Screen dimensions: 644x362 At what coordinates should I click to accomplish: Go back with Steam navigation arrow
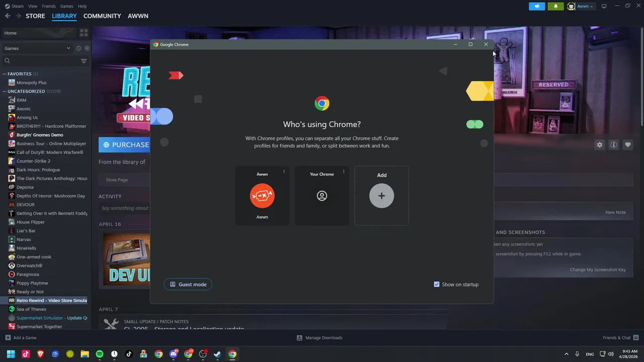[x=8, y=16]
